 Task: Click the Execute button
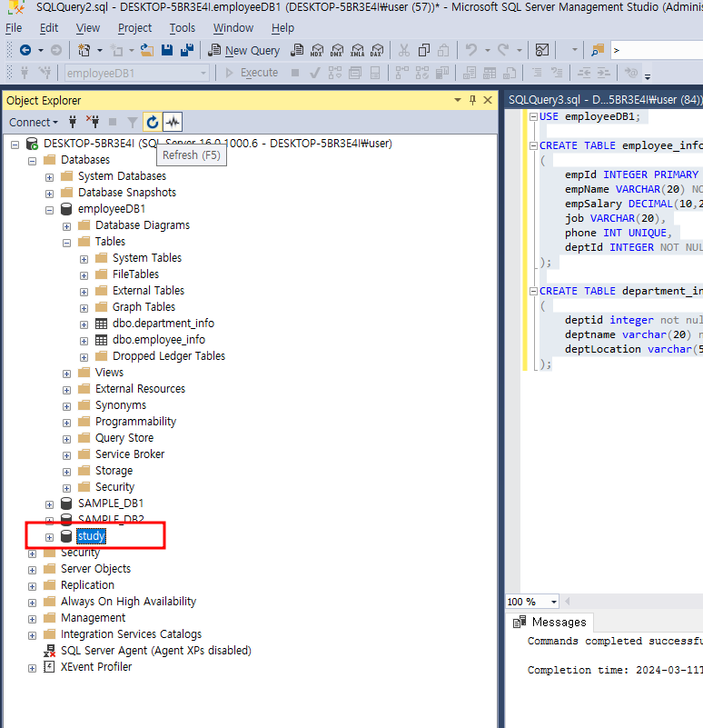tap(252, 73)
